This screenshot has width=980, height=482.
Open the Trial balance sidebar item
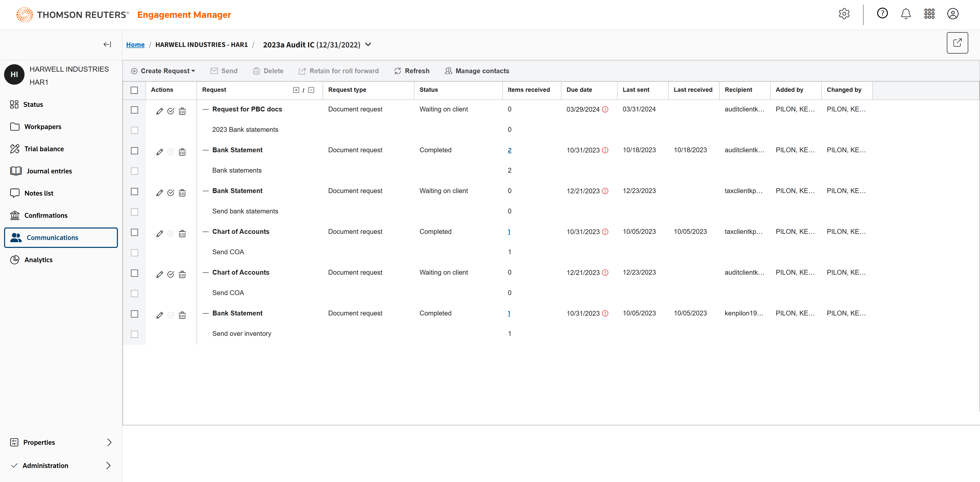pos(44,149)
